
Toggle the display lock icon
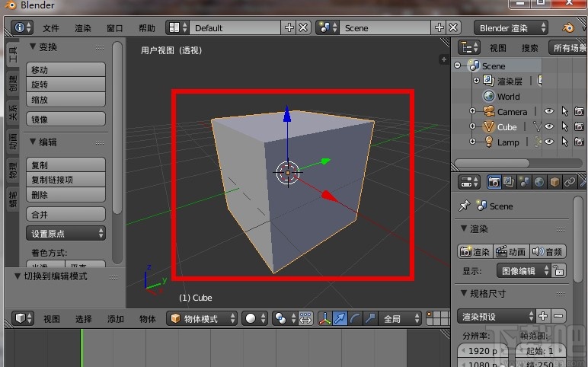coord(558,270)
